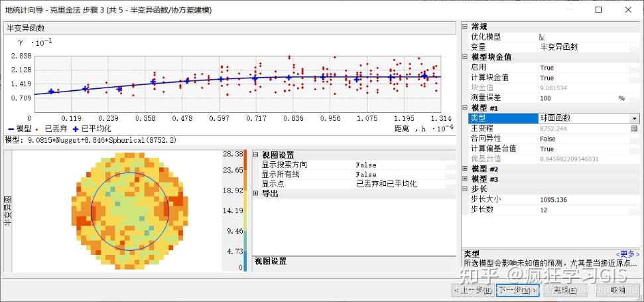Click the 14.19 color legend label
This screenshot has height=302, width=644.
[233, 211]
